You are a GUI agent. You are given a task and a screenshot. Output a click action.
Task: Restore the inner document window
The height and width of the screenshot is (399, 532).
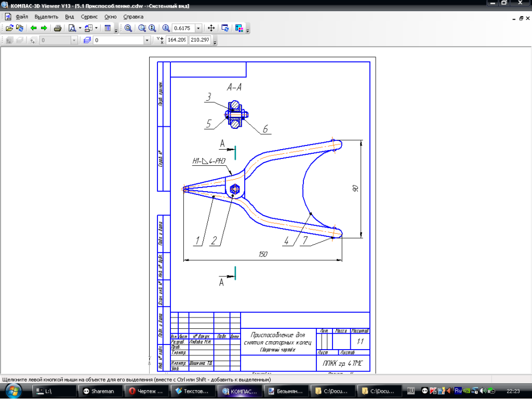tap(521, 18)
